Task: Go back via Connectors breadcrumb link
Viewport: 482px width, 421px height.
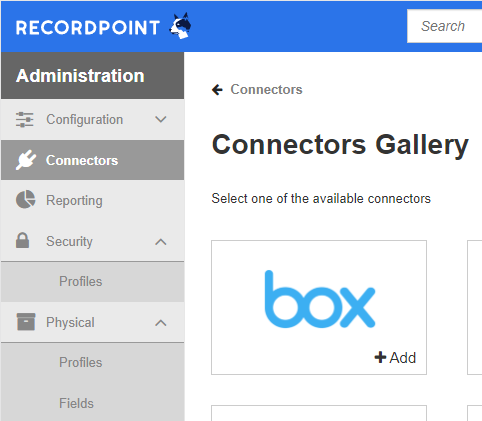Action: pyautogui.click(x=266, y=89)
